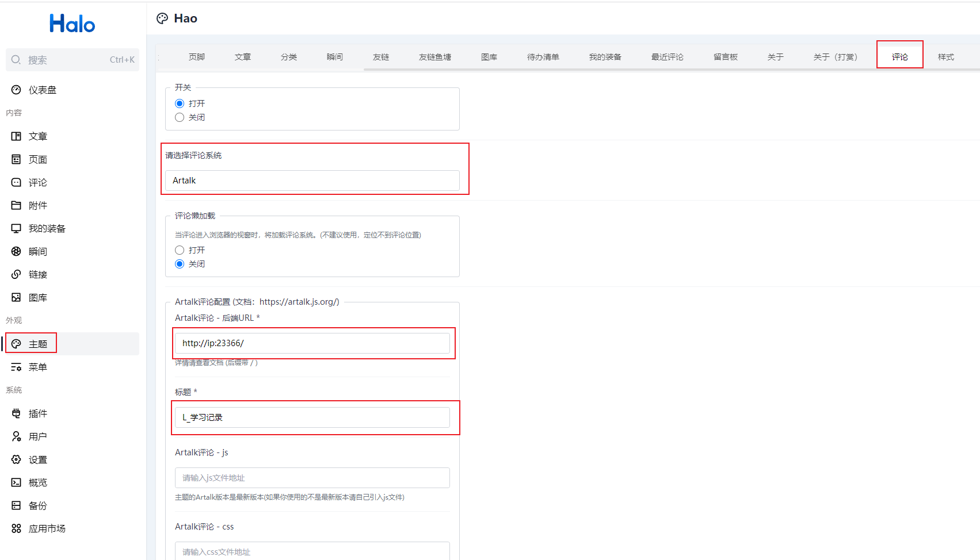Select 关闭 radio under the 开关 section
This screenshot has height=560, width=980.
click(180, 117)
